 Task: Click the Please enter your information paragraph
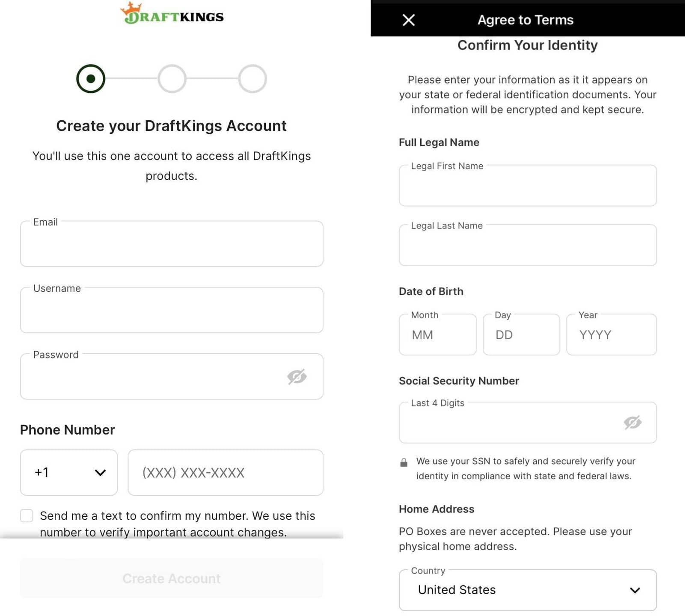(528, 95)
